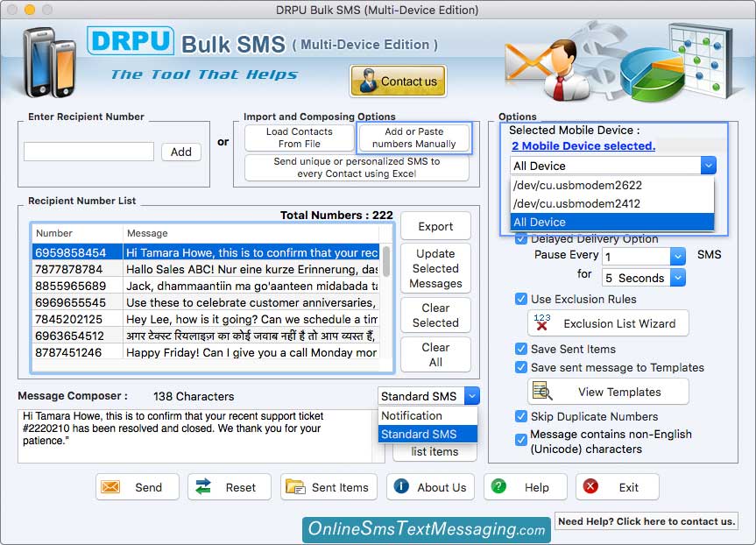Uncheck Use Exclusion Rules
The image size is (756, 545).
(x=520, y=299)
